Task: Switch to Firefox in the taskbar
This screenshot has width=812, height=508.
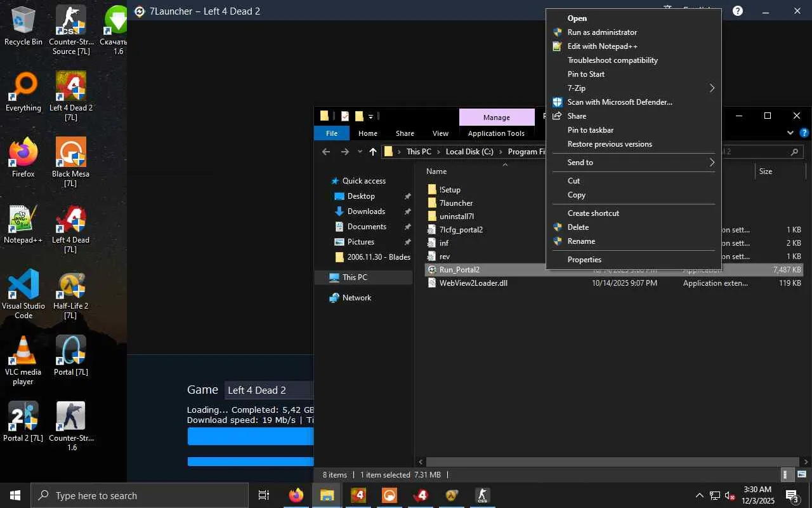Action: (x=296, y=495)
